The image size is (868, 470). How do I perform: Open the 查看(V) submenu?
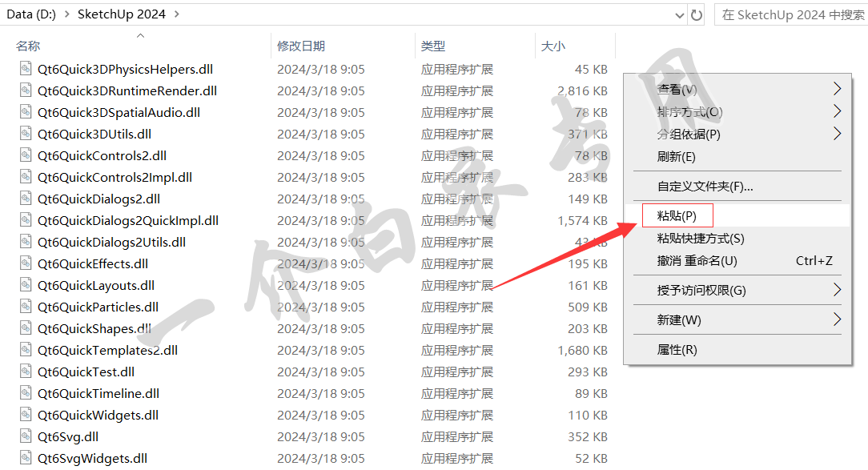737,89
